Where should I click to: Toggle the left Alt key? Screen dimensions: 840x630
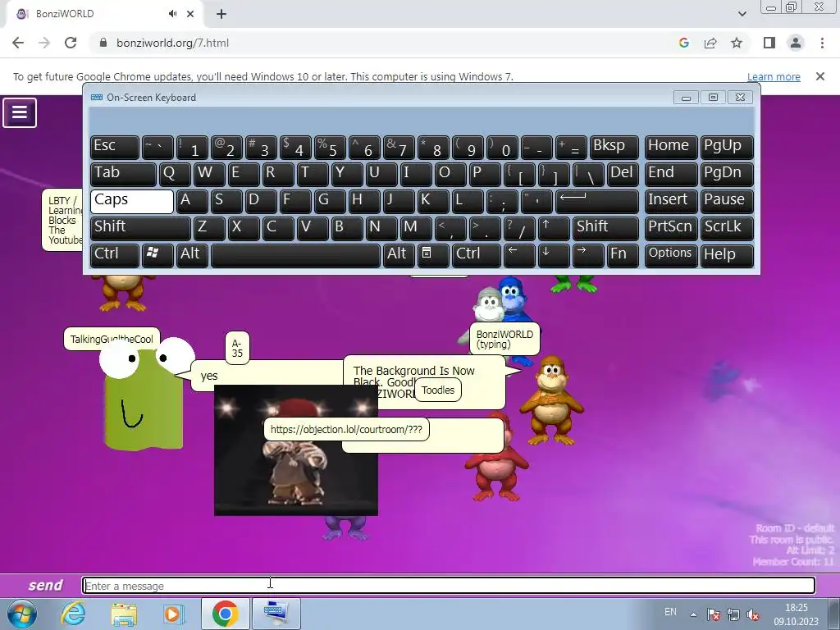tap(192, 255)
